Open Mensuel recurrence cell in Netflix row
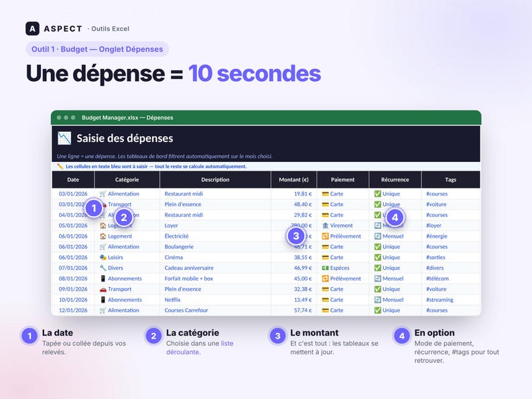The height and width of the screenshot is (399, 532). pyautogui.click(x=395, y=300)
